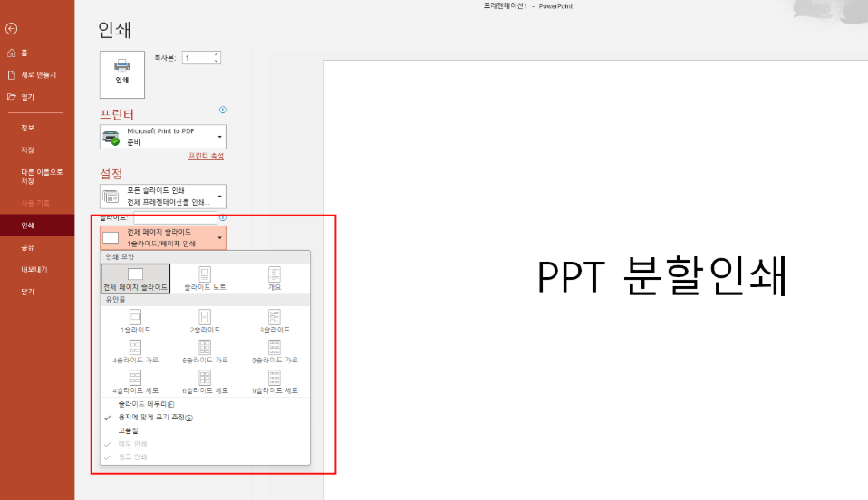Open the Microsoft Print to PDF printer dropdown
This screenshot has height=500, width=868.
(x=163, y=137)
